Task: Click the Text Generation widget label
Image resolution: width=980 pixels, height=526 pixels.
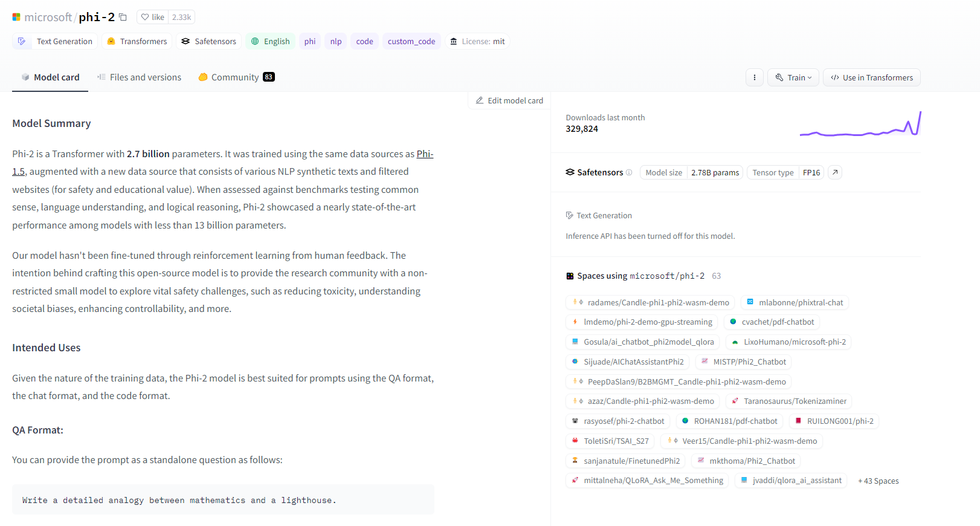Action: [599, 215]
